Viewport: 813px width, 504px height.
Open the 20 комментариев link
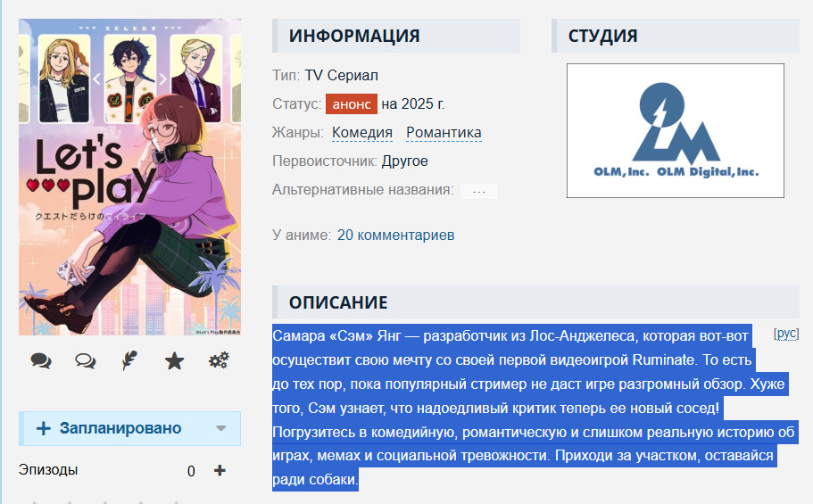coord(395,235)
